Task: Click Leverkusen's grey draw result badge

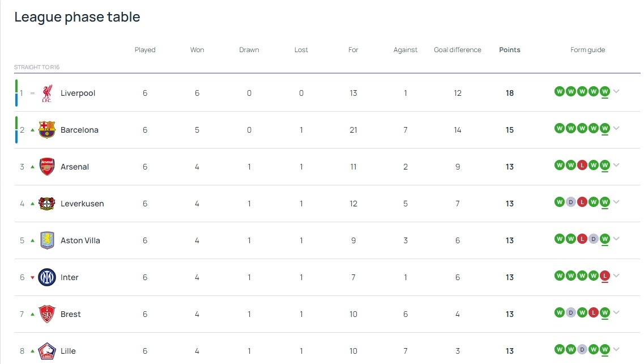Action: (571, 202)
